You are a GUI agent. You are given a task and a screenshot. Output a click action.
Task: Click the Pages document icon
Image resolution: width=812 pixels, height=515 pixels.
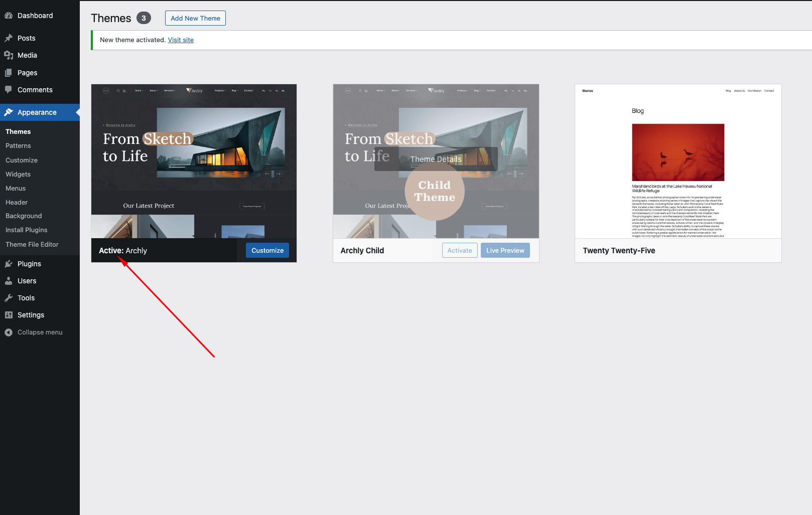9,73
